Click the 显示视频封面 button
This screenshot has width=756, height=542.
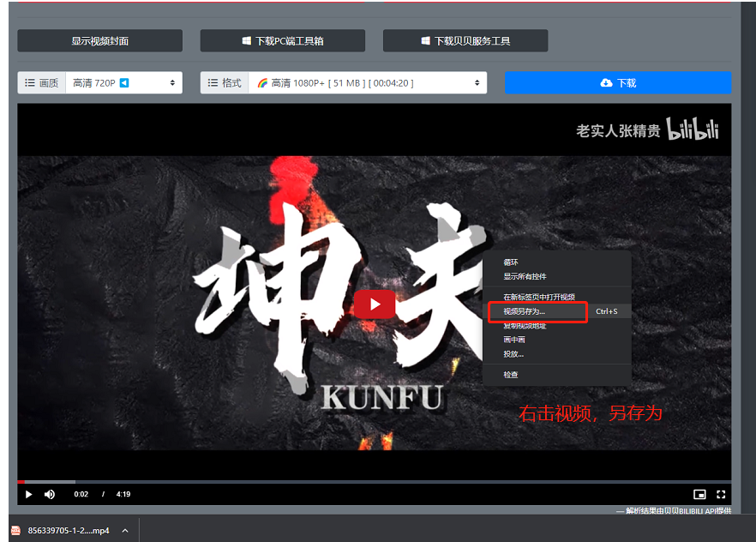tap(100, 40)
